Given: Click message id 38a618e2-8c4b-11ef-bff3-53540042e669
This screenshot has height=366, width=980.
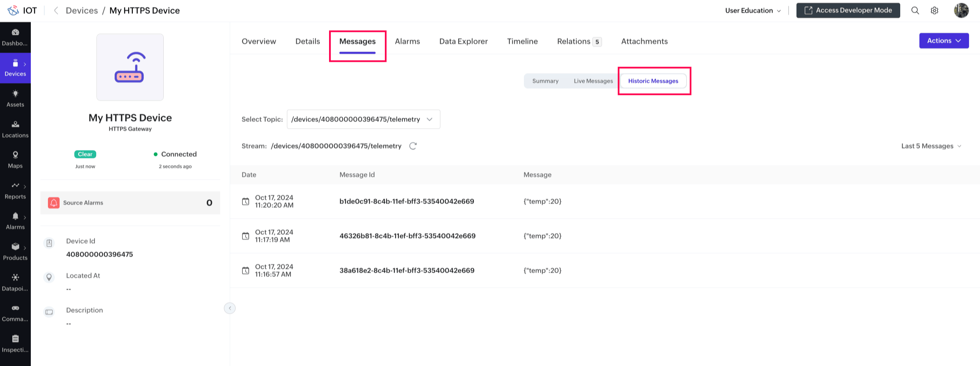Looking at the screenshot, I should point(407,271).
